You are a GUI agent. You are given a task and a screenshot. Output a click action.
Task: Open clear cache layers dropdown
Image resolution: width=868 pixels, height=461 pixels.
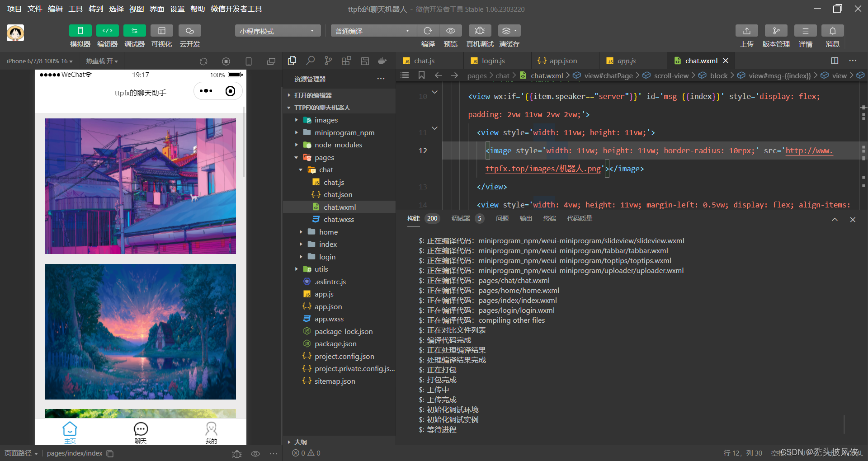point(509,31)
